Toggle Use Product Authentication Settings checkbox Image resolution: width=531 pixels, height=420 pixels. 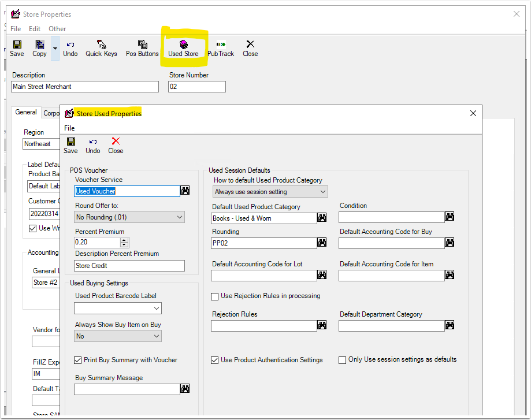point(215,360)
